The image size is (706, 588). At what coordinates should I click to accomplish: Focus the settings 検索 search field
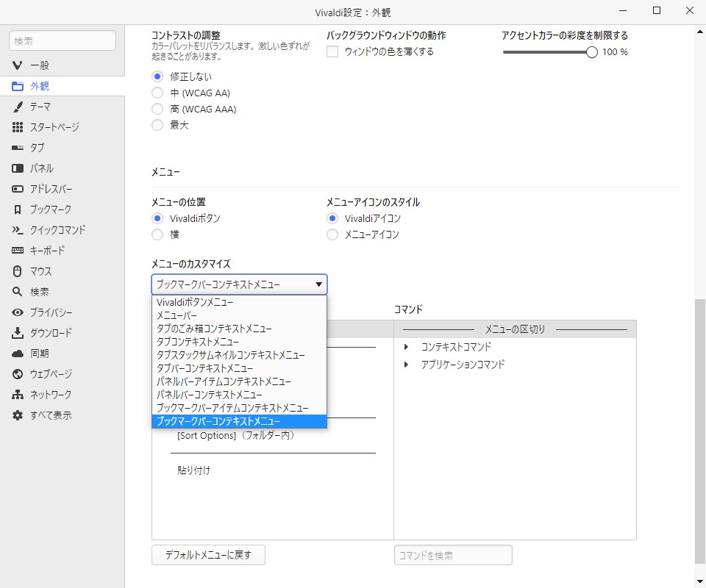[x=62, y=41]
